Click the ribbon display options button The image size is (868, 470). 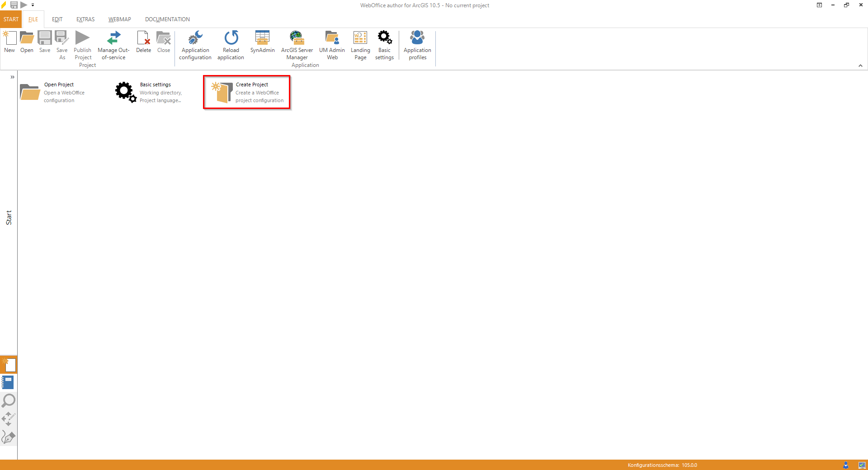pyautogui.click(x=819, y=5)
